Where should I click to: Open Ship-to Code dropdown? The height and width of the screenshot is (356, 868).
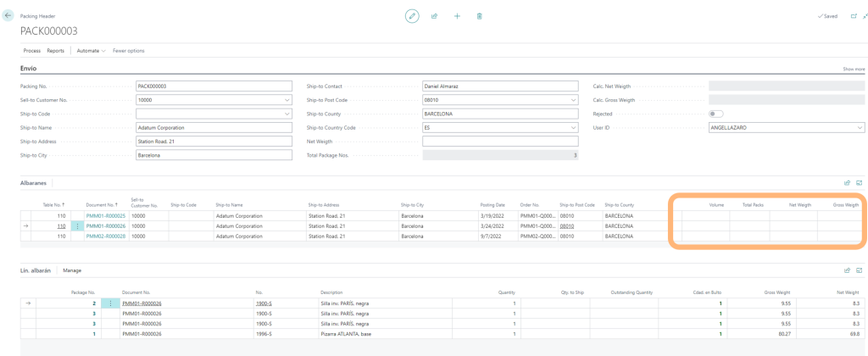(287, 114)
